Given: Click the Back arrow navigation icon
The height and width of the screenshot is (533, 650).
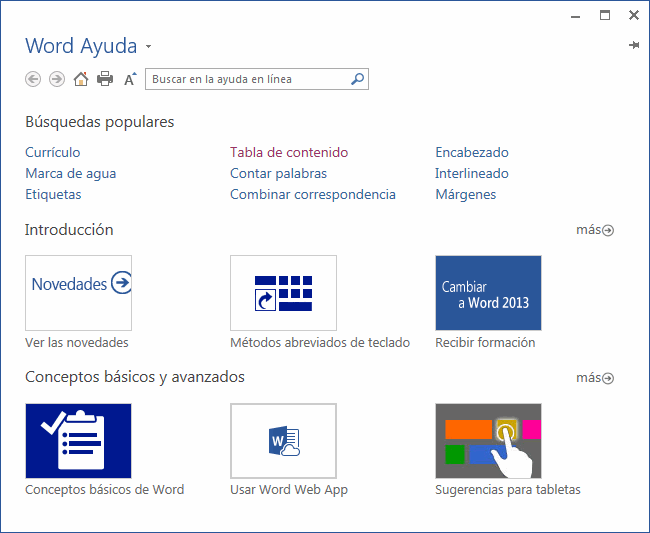Looking at the screenshot, I should (33, 79).
